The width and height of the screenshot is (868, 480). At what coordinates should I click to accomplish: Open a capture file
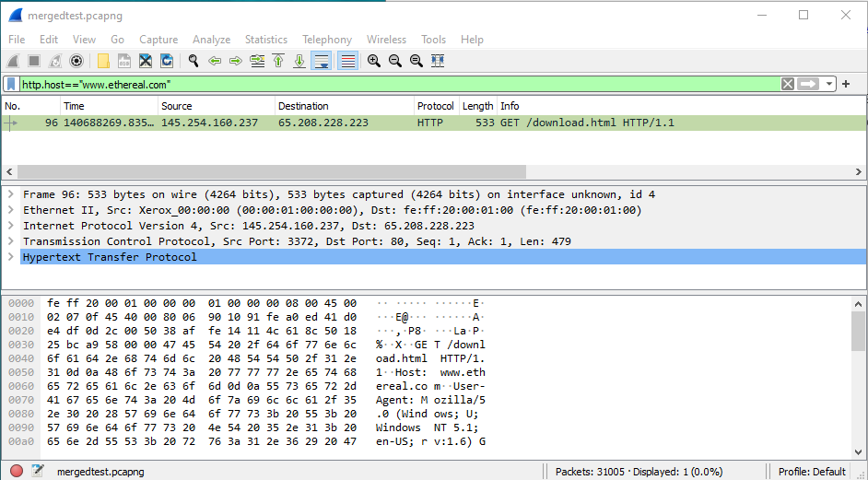103,61
